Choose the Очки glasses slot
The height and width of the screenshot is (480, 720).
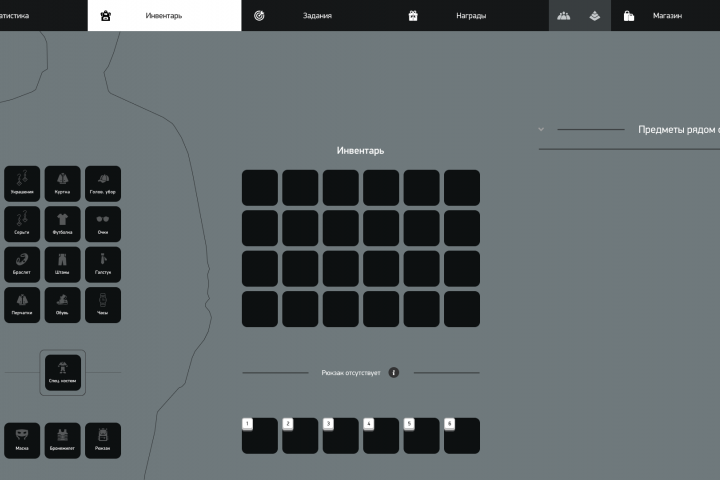click(103, 224)
